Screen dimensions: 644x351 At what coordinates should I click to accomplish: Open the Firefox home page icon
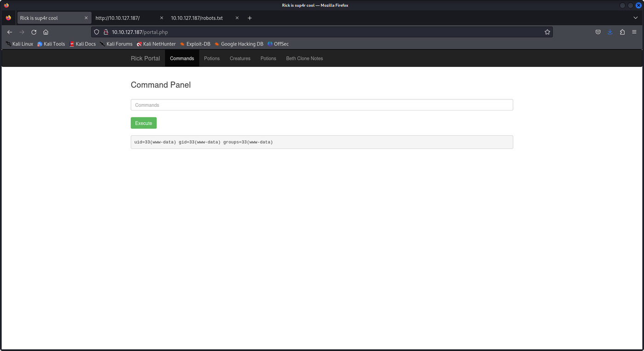point(46,32)
